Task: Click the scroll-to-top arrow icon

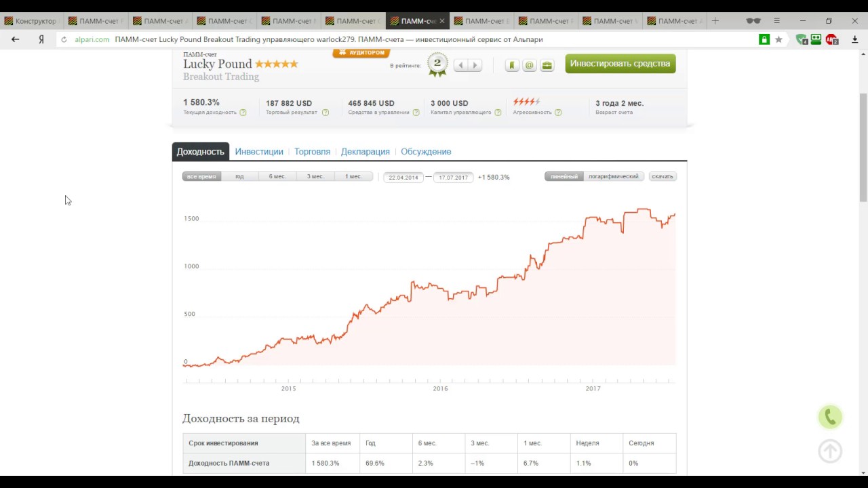Action: point(830,451)
